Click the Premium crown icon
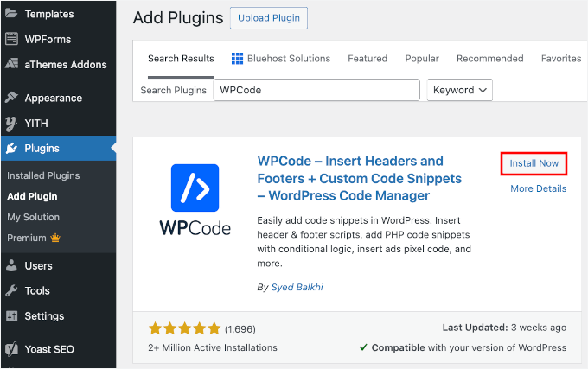Image resolution: width=588 pixels, height=369 pixels. [x=55, y=238]
